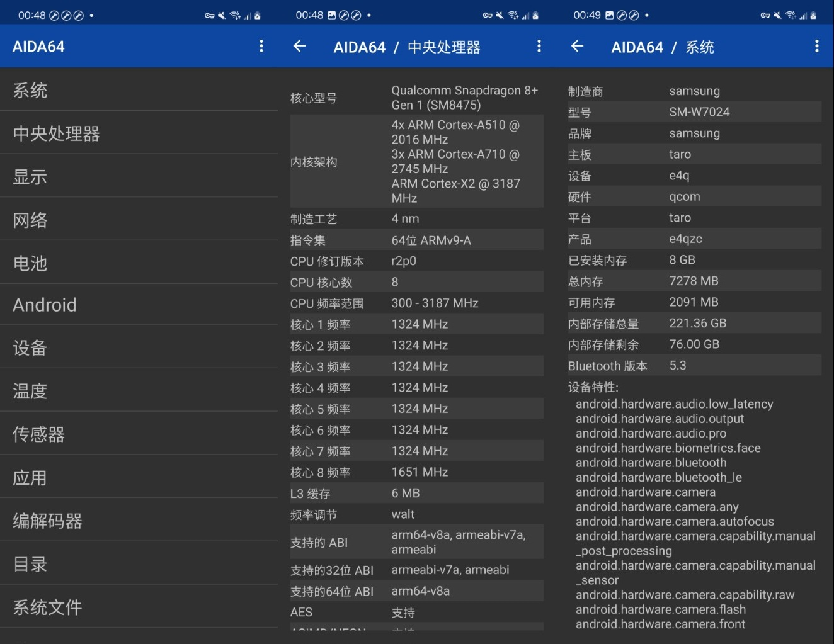Select the 4 nm process value
This screenshot has height=644, width=834.
click(x=405, y=218)
